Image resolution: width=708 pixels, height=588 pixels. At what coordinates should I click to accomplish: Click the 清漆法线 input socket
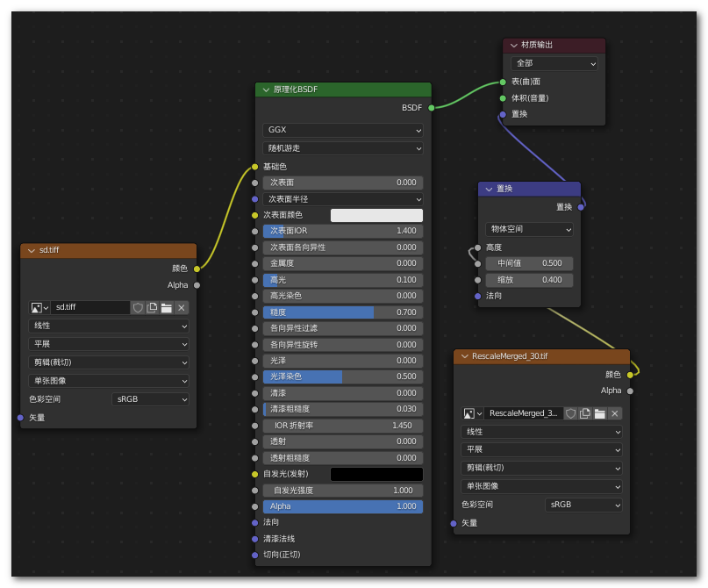pyautogui.click(x=254, y=539)
